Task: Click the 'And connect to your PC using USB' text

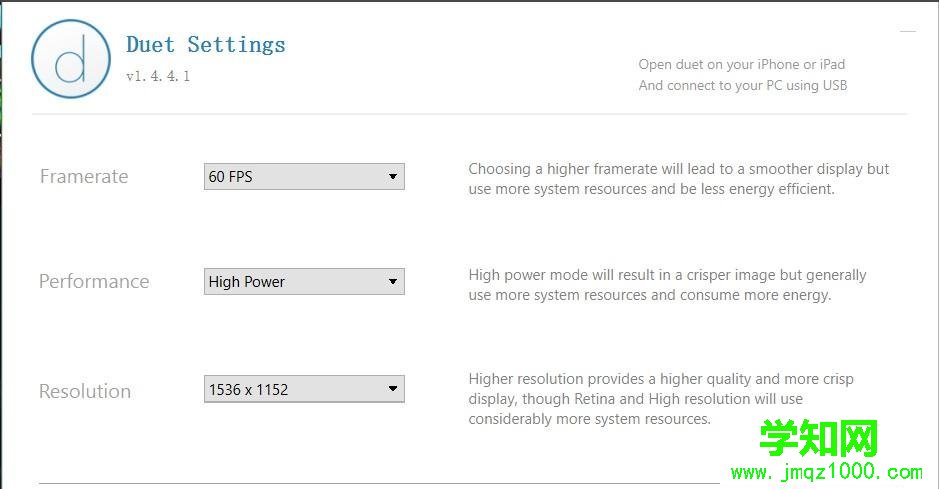Action: pos(743,86)
